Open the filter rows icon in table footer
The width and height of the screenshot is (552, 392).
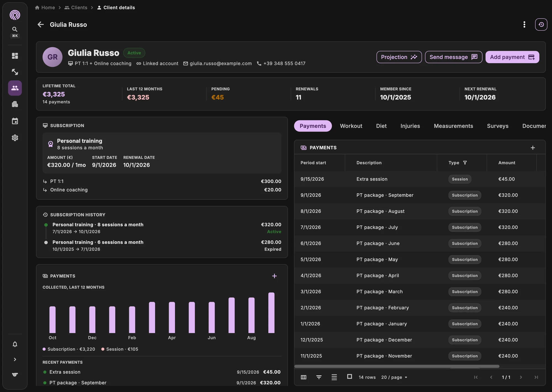319,377
